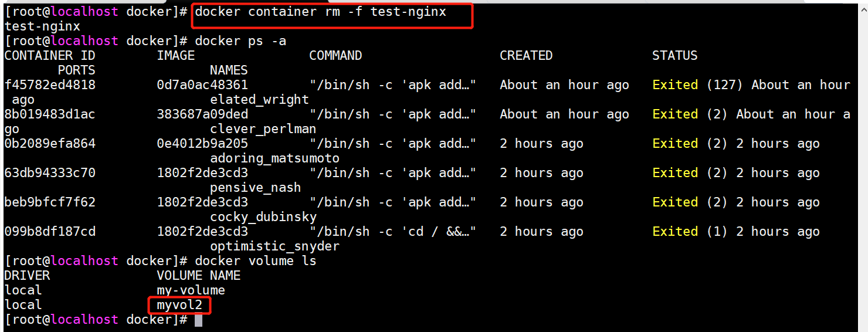Click the cocky_dubinsky container name
Screen dimensions: 868x332
pos(263,217)
